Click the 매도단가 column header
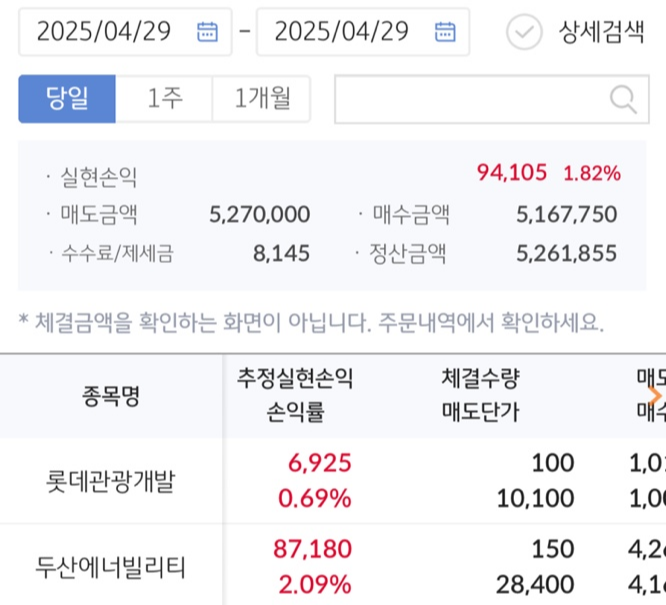666x605 pixels. [480, 412]
